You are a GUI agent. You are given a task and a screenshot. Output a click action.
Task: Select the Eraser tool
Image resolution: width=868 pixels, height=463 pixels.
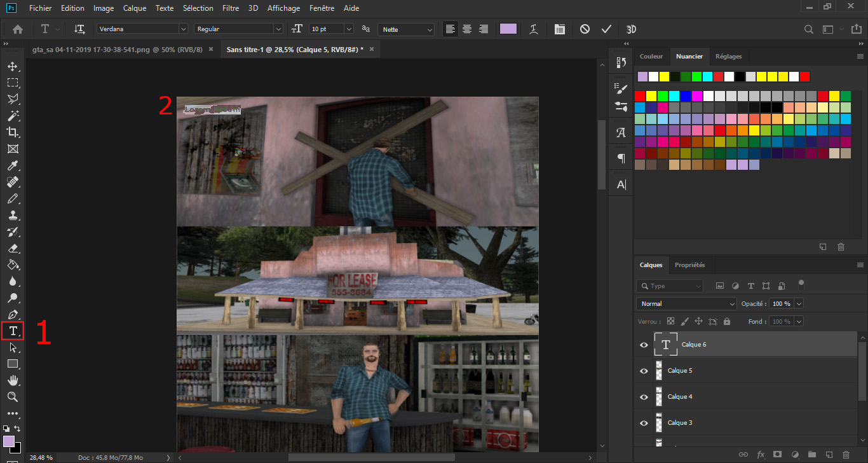(x=12, y=248)
